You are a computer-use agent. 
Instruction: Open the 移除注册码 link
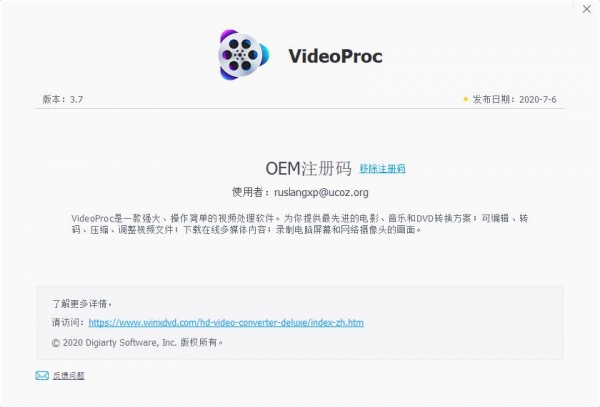382,168
